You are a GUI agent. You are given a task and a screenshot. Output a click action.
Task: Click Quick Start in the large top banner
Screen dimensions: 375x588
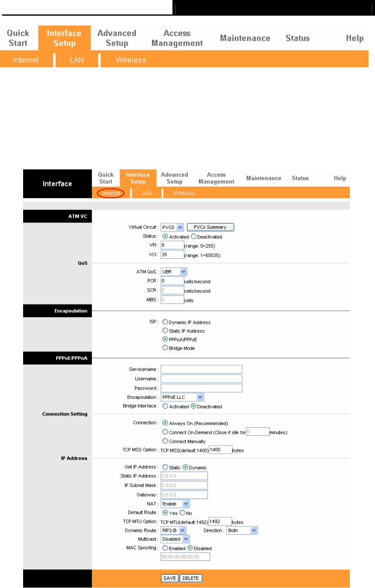tap(18, 38)
